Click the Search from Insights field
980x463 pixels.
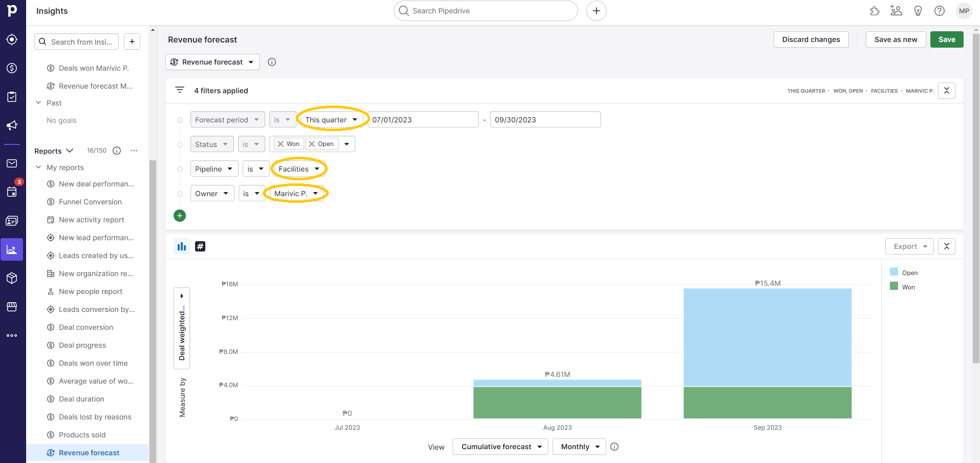(x=77, y=41)
